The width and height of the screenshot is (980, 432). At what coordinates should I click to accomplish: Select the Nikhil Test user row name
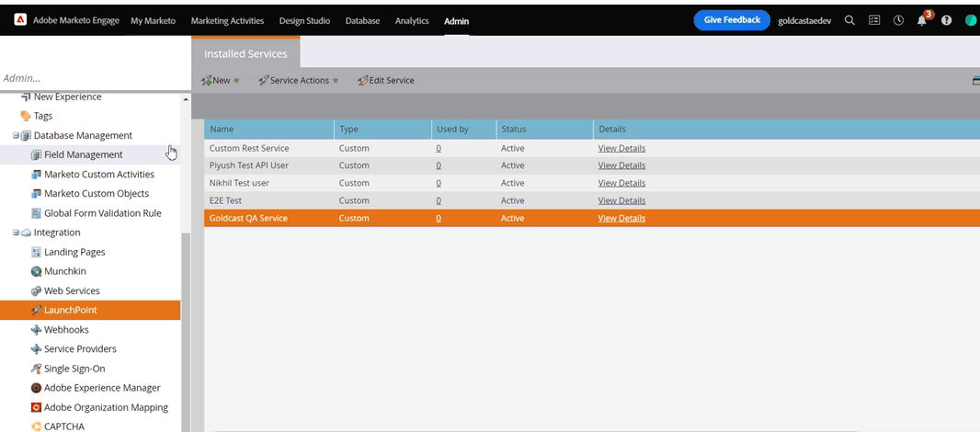[239, 183]
